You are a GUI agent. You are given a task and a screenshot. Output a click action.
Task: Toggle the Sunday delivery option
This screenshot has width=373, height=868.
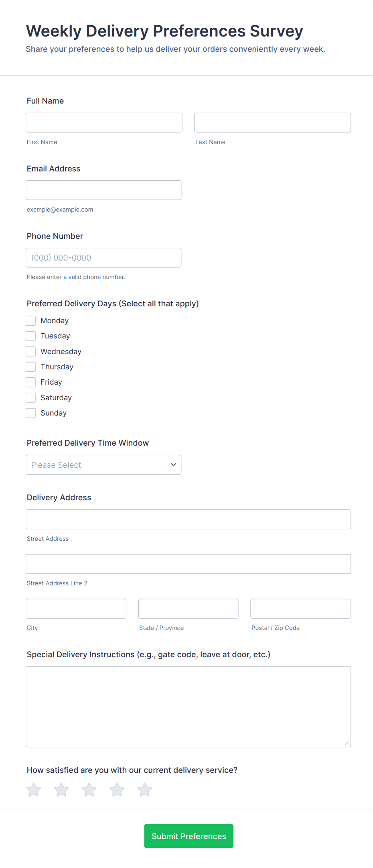[31, 413]
